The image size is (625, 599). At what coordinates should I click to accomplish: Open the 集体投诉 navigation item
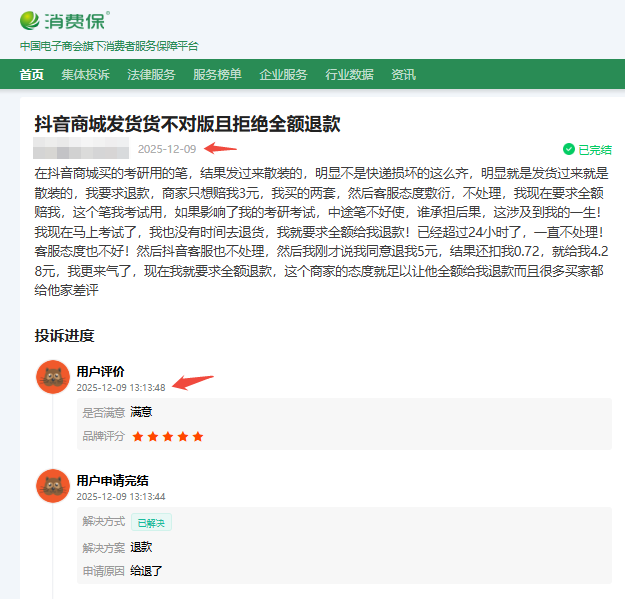point(85,74)
